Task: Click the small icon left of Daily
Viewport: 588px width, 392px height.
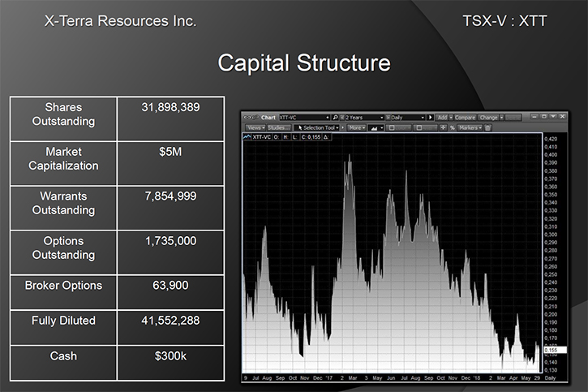Action: (x=388, y=118)
